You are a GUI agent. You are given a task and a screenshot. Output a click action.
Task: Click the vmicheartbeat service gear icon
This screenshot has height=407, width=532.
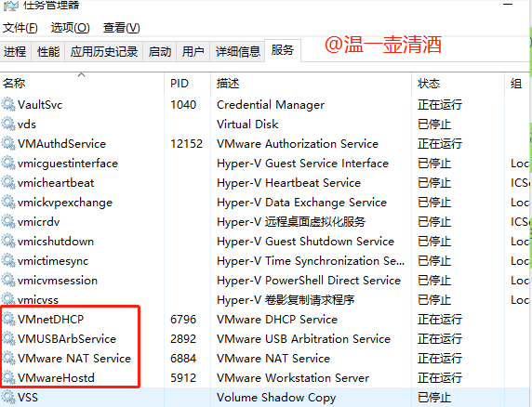point(8,182)
